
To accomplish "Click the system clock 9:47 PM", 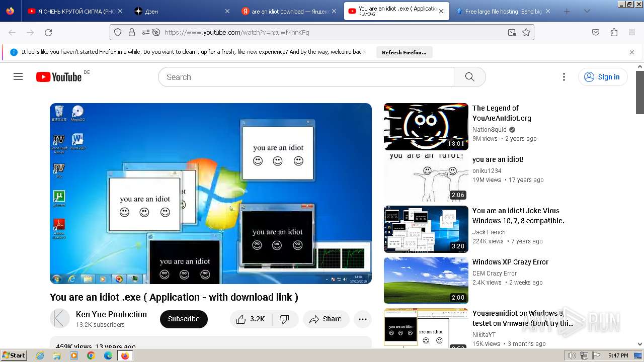I will (618, 355).
